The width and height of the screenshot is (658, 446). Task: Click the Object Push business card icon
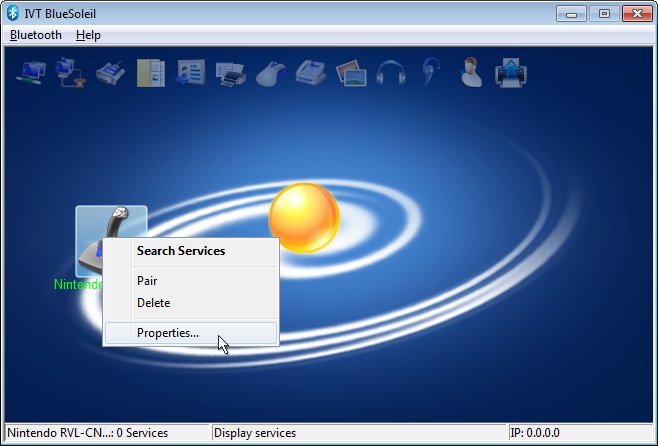click(191, 73)
